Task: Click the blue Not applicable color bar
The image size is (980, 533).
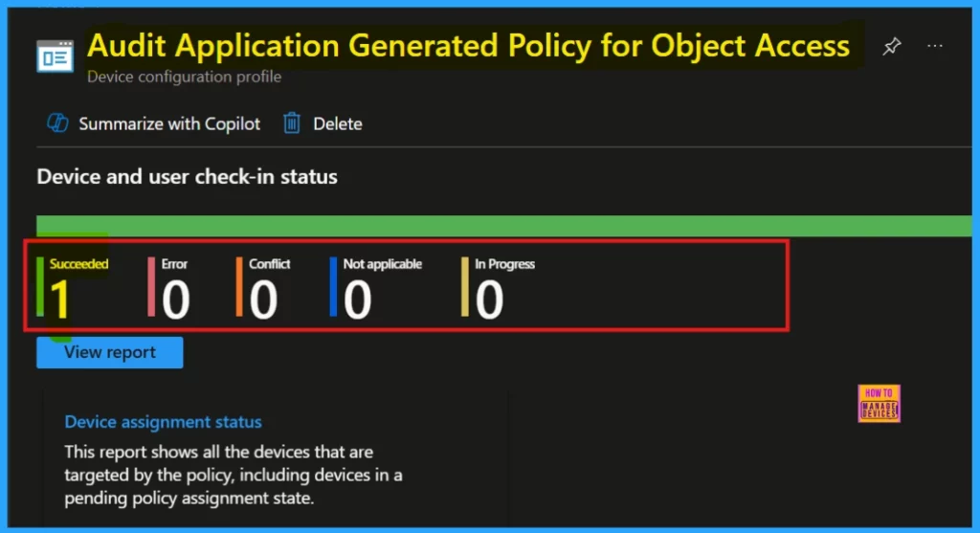Action: [333, 287]
